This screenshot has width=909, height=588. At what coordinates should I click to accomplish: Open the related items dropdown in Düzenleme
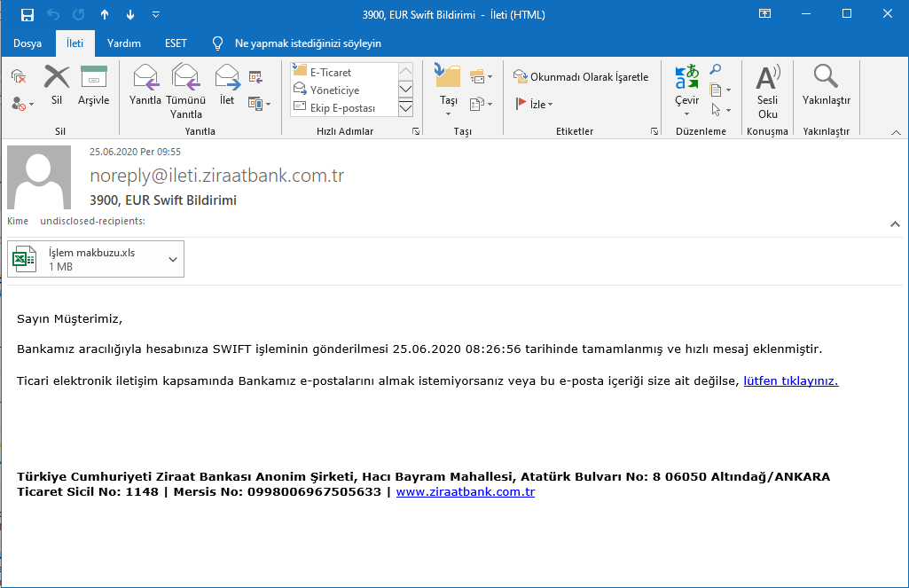(719, 90)
